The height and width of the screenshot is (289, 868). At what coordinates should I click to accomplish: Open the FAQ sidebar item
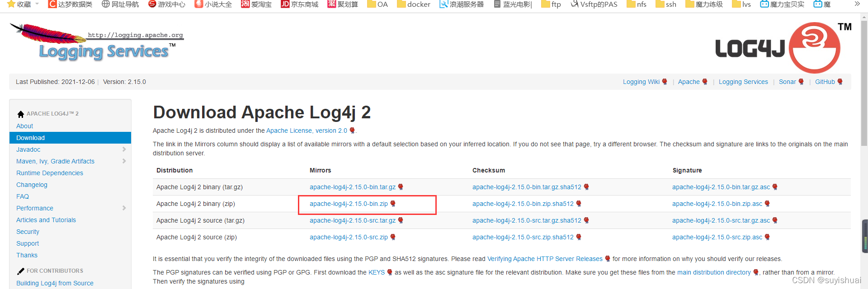tap(23, 196)
